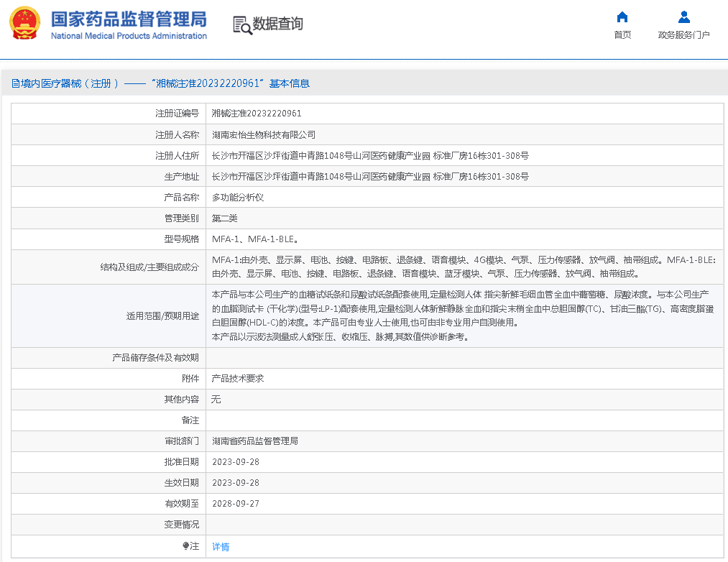Open the 详情 link
Viewport: 728px width, 562px height.
(221, 547)
